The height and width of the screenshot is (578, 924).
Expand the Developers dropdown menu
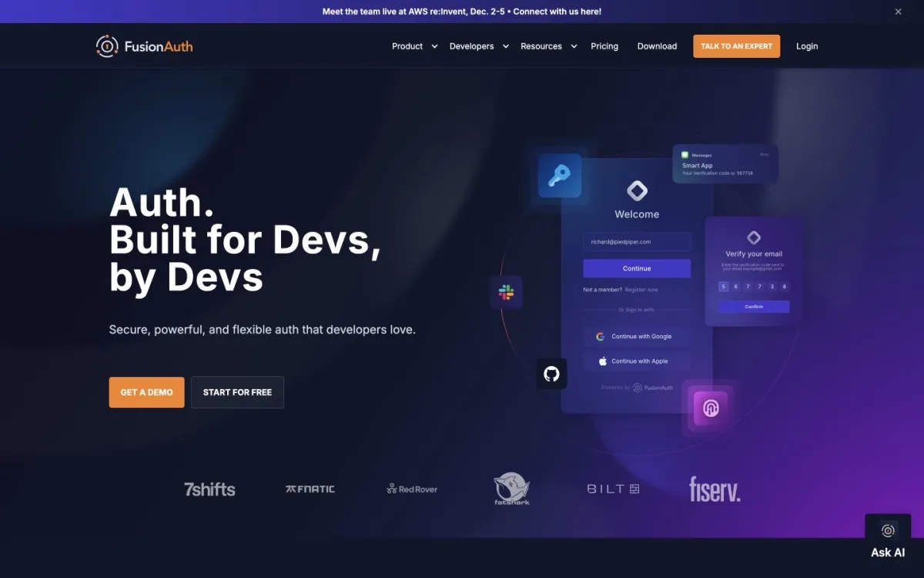pyautogui.click(x=479, y=46)
